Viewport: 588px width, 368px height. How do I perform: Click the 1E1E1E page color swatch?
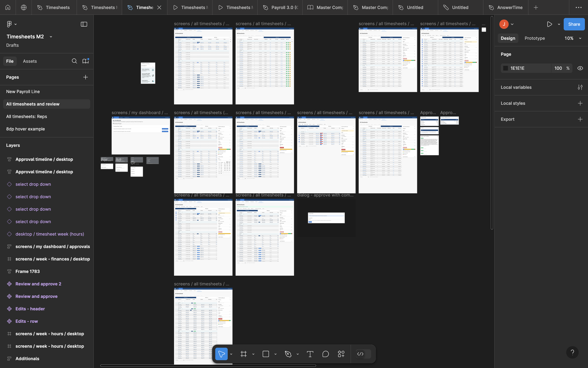point(505,68)
